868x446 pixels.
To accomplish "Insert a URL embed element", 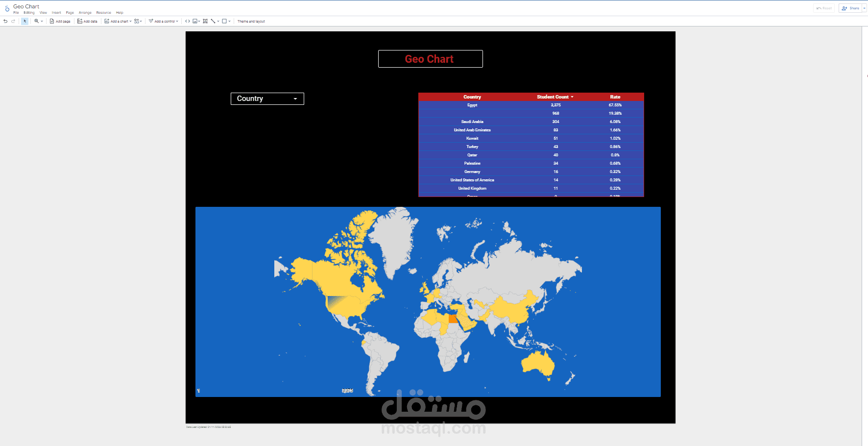I will coord(188,21).
